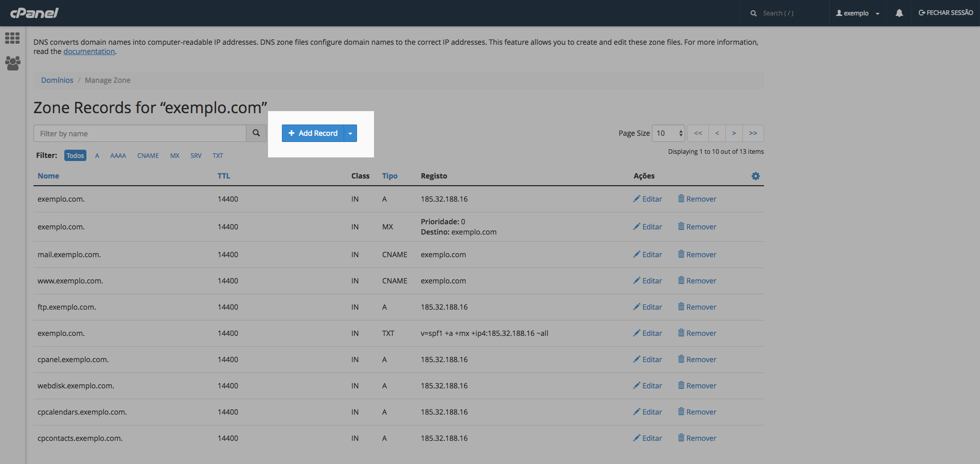
Task: Open the user manager icon in sidebar
Action: point(12,63)
